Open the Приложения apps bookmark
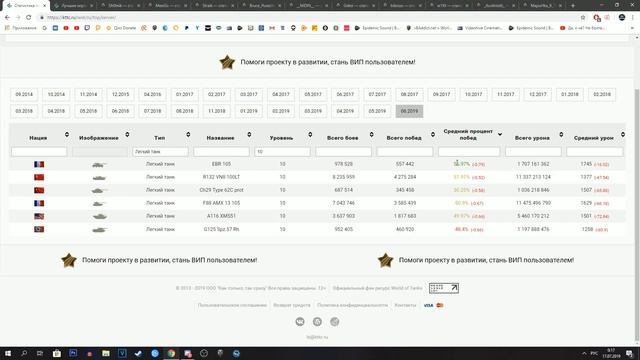Image resolution: width=640 pixels, height=360 pixels. [x=21, y=28]
